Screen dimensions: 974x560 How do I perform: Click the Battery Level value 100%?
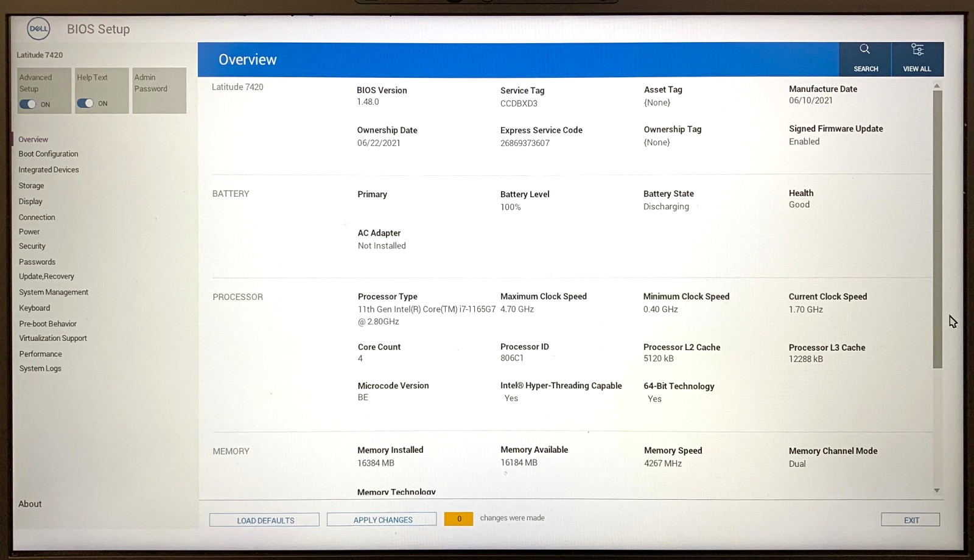[x=511, y=207]
